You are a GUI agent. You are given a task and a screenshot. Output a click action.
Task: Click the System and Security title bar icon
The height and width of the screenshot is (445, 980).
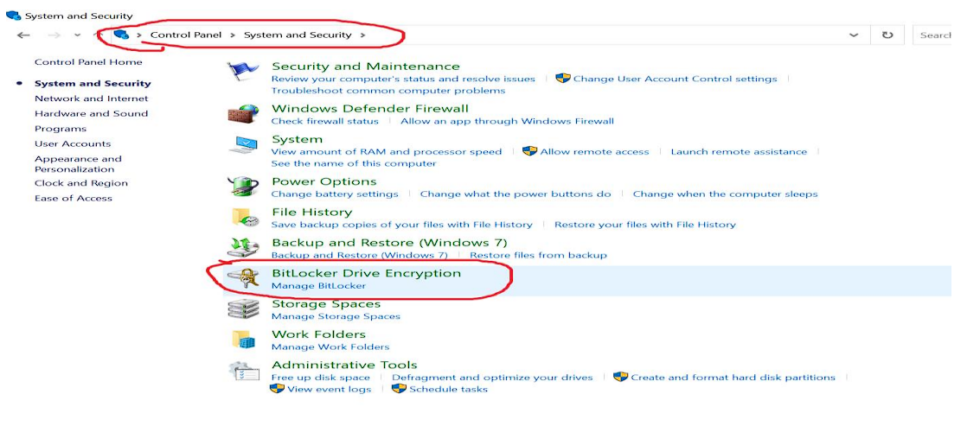13,15
